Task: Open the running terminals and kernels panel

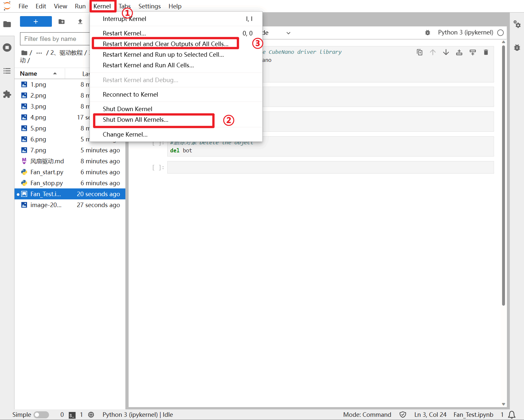Action: 7,48
